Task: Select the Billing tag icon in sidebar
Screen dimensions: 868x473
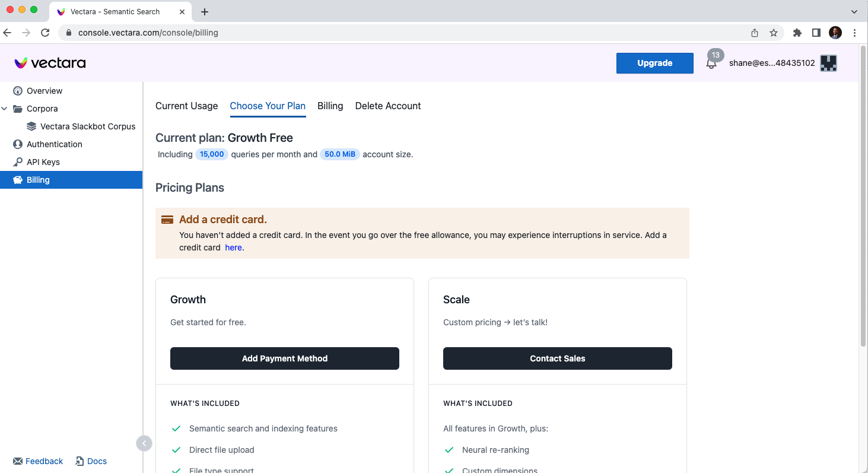Action: (17, 179)
